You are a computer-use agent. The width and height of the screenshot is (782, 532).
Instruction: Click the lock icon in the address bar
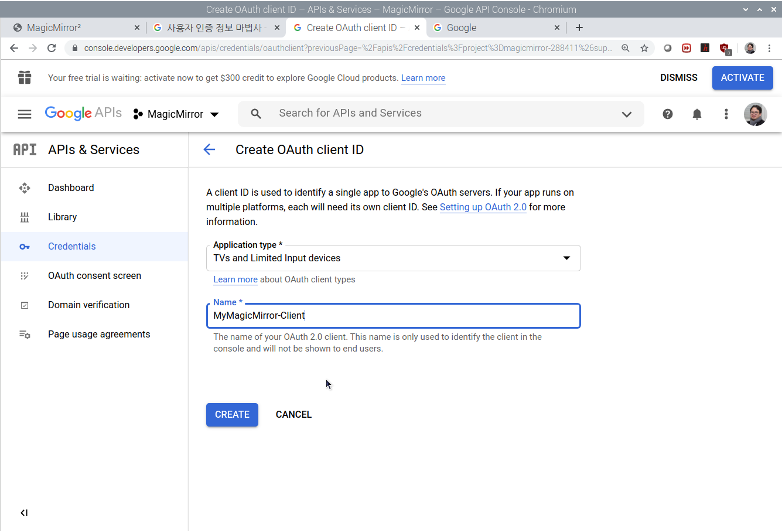(x=74, y=48)
